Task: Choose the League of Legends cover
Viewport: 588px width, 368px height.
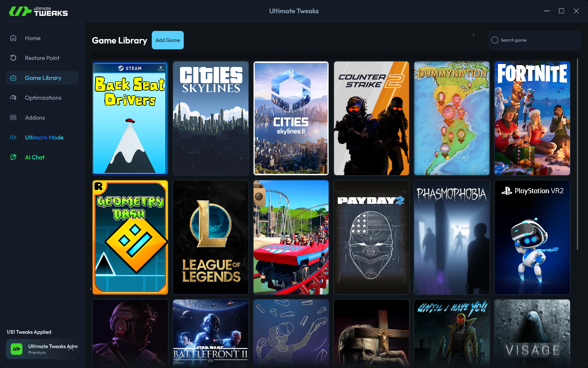Action: (211, 237)
